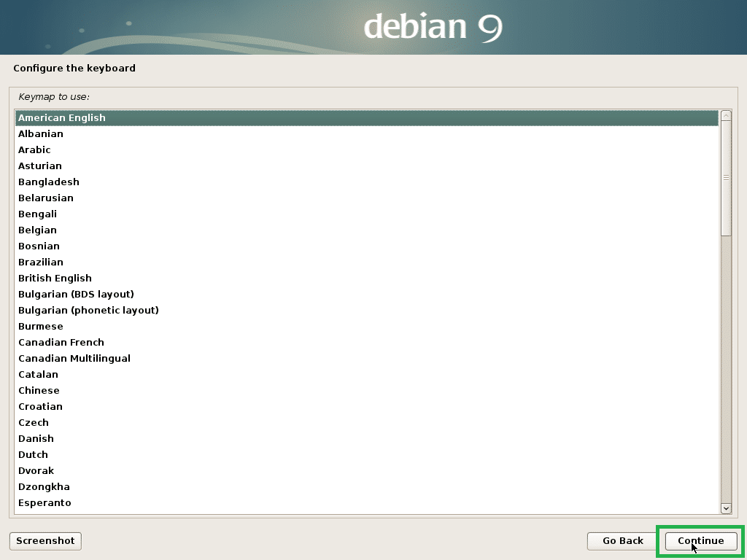Viewport: 747px width, 560px height.
Task: Select the Canadian French keymap
Action: pyautogui.click(x=366, y=343)
